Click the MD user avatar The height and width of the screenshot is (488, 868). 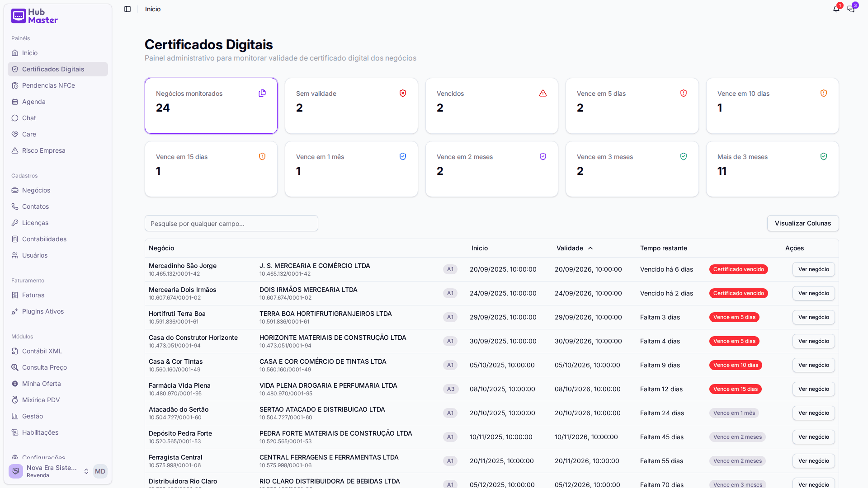100,471
